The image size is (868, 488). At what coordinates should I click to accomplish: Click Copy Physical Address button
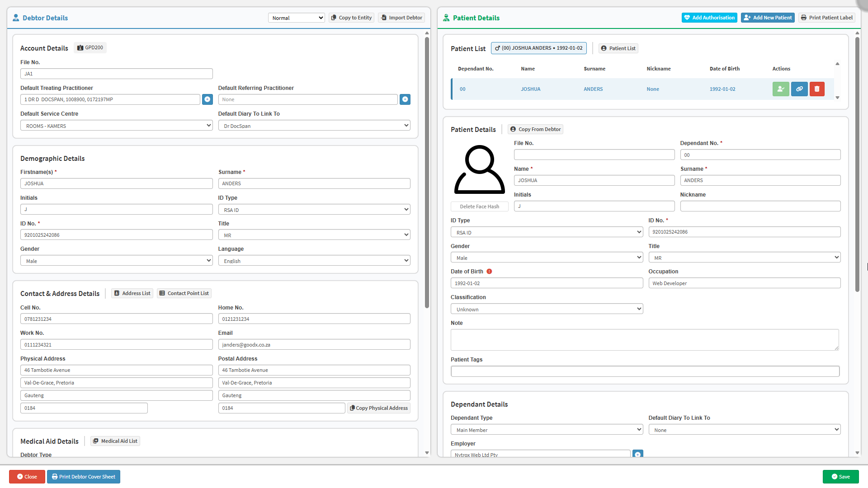pos(379,408)
